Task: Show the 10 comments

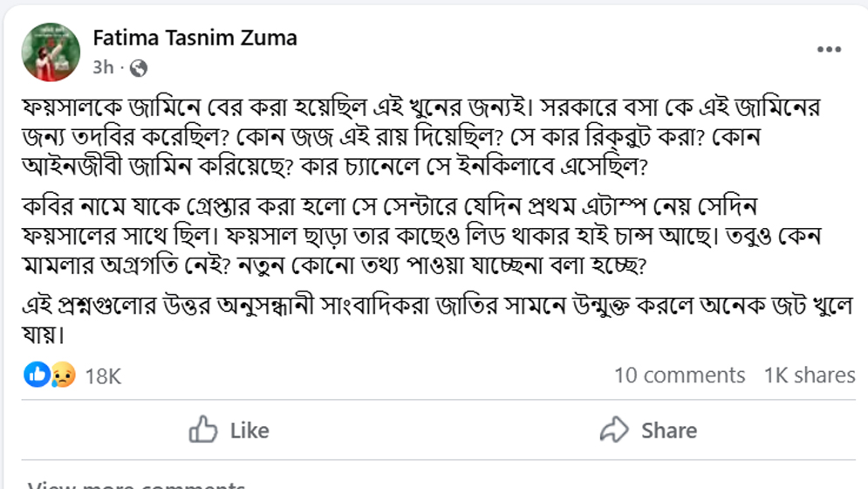Action: [679, 375]
